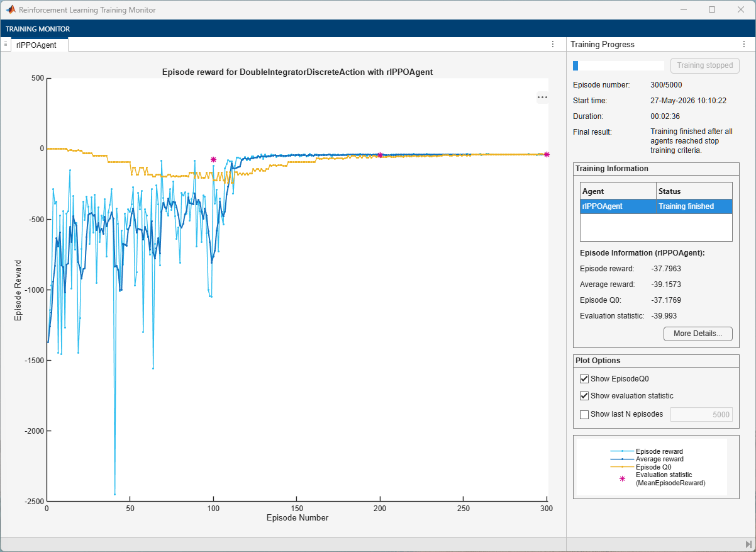Viewport: 756px width, 552px height.
Task: Click the Status column header
Action: click(694, 191)
